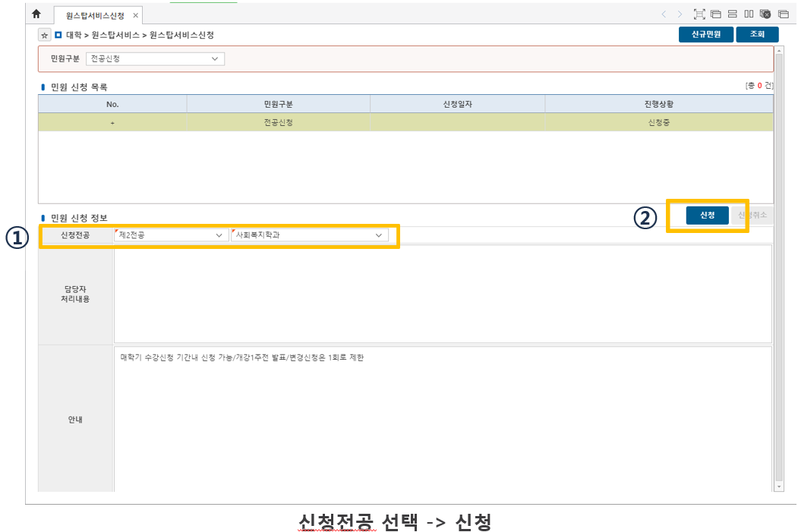The height and width of the screenshot is (532, 798).
Task: Switch to the 원스탑서비스신청 tab
Action: coord(96,15)
